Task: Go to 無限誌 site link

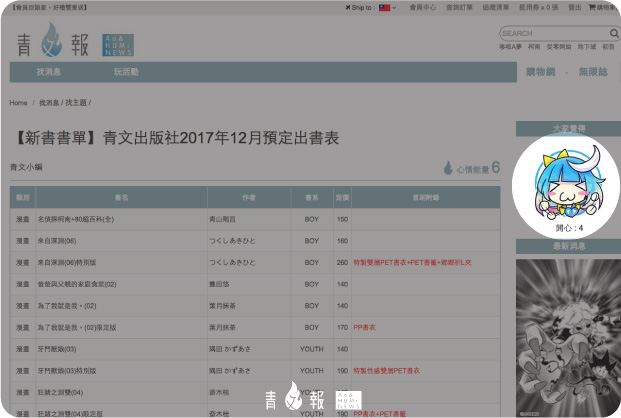Action: 593,72
